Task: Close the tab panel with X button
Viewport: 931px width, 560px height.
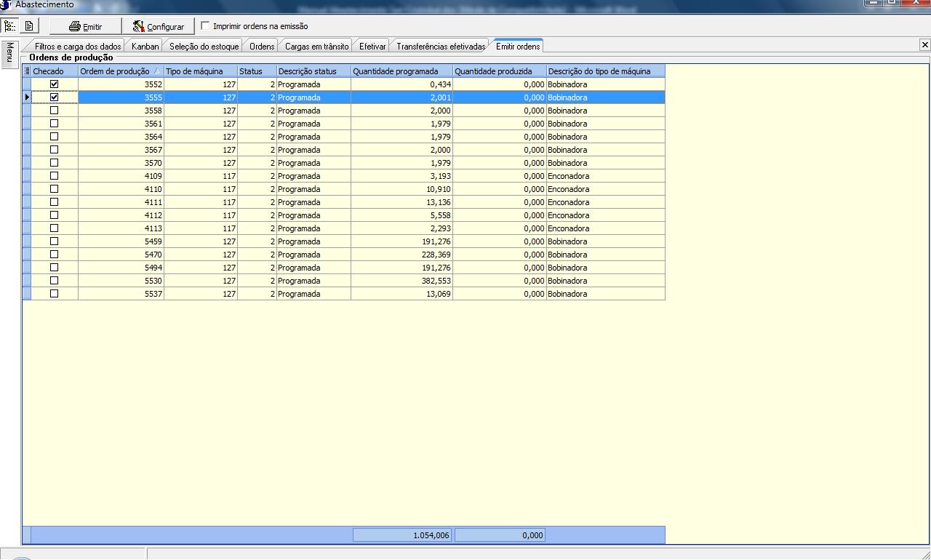Action: point(924,45)
